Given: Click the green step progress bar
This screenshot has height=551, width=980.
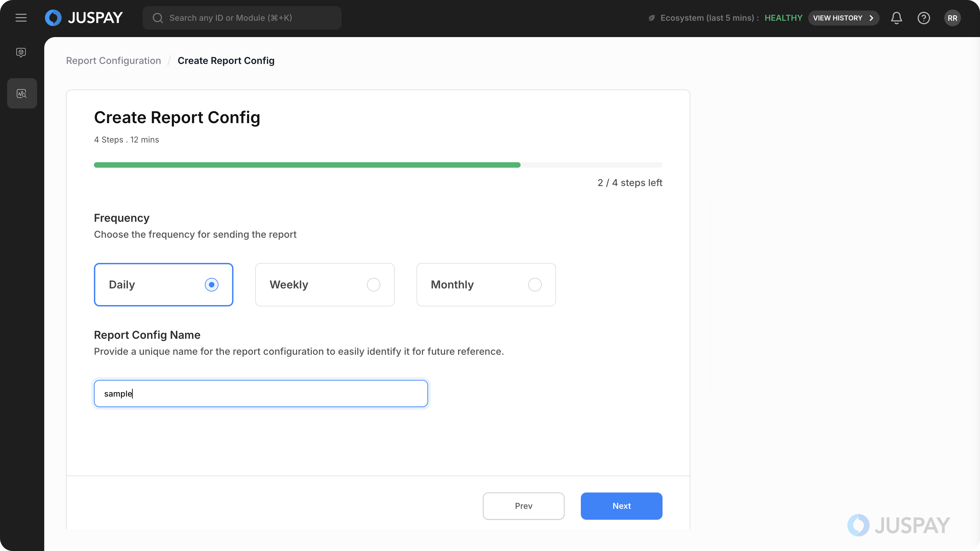Looking at the screenshot, I should [x=307, y=165].
